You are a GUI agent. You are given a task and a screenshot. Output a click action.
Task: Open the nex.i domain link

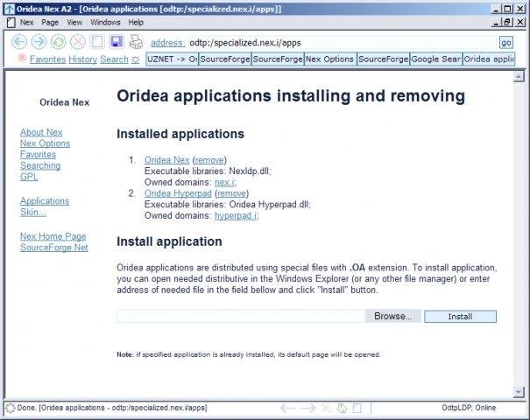[x=224, y=182]
